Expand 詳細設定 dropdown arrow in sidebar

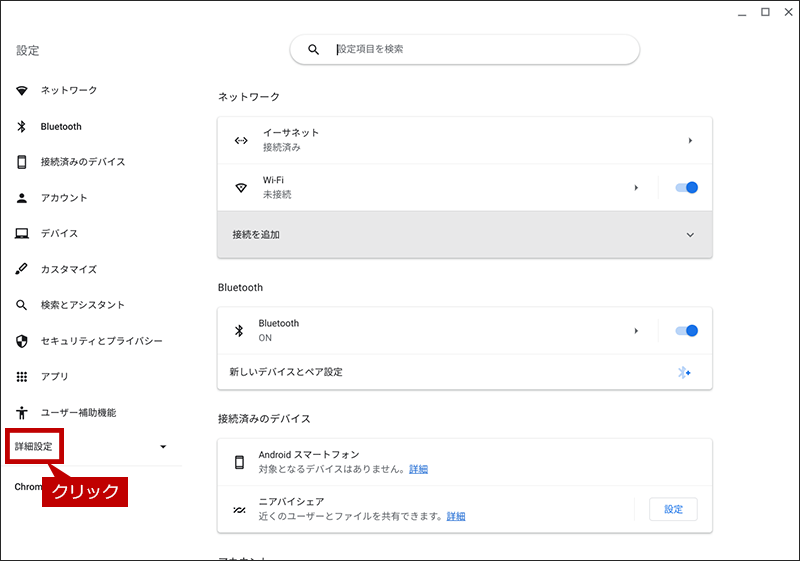click(163, 447)
